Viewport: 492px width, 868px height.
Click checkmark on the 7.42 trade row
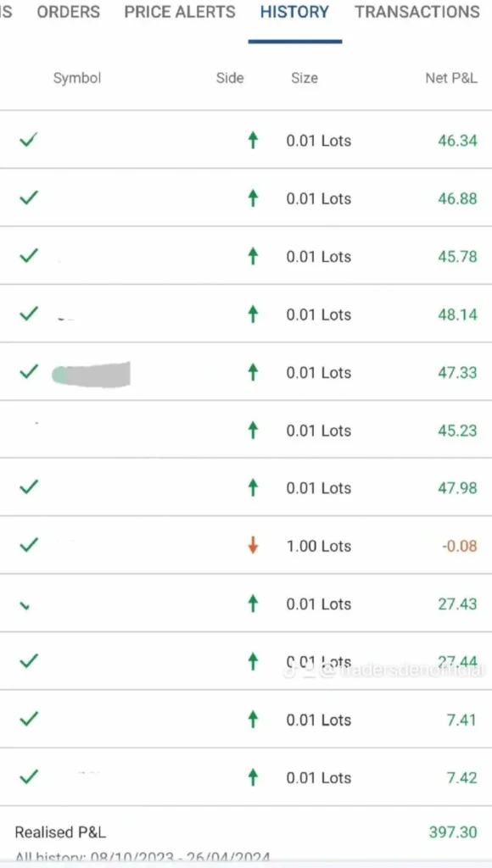tap(28, 776)
